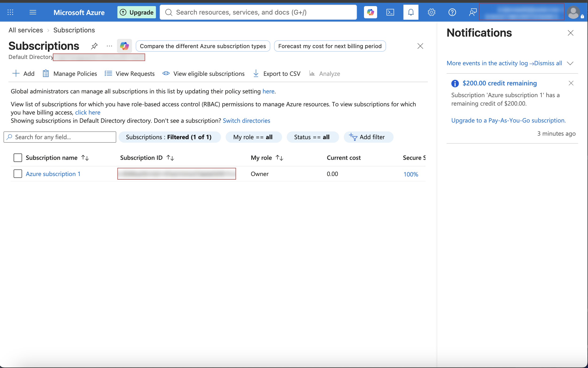
Task: Open View Requests
Action: [130, 73]
